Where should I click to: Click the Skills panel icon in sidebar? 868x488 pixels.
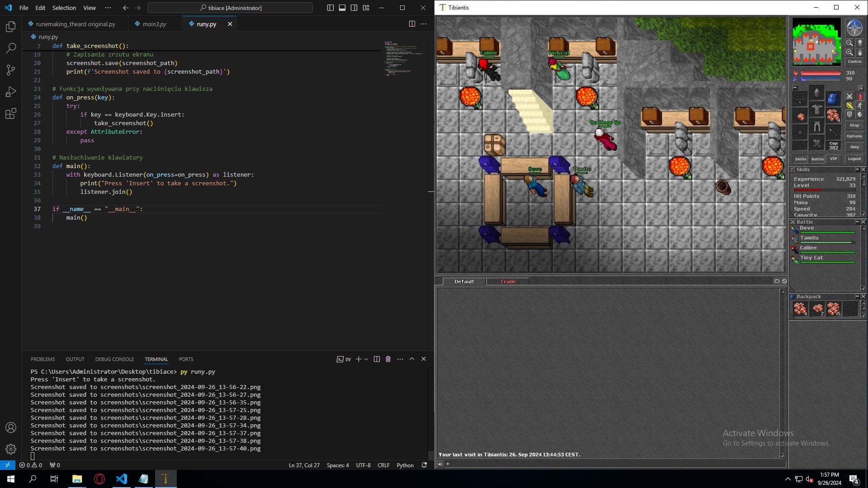click(800, 159)
